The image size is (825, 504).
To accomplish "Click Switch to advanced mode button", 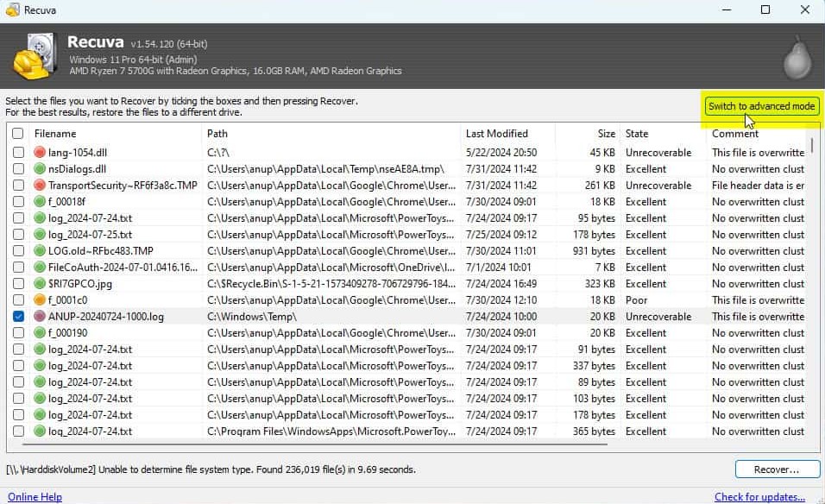I will [762, 106].
